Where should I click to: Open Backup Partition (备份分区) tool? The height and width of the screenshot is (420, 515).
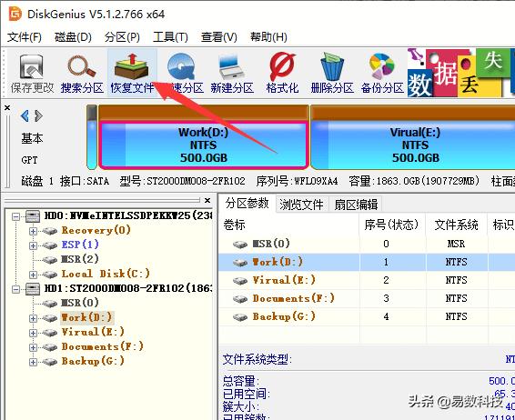pos(382,74)
